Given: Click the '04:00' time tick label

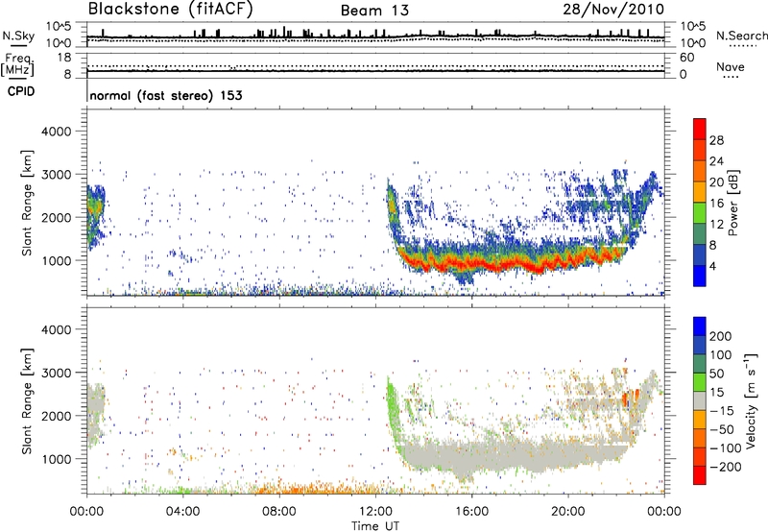Looking at the screenshot, I should [182, 512].
